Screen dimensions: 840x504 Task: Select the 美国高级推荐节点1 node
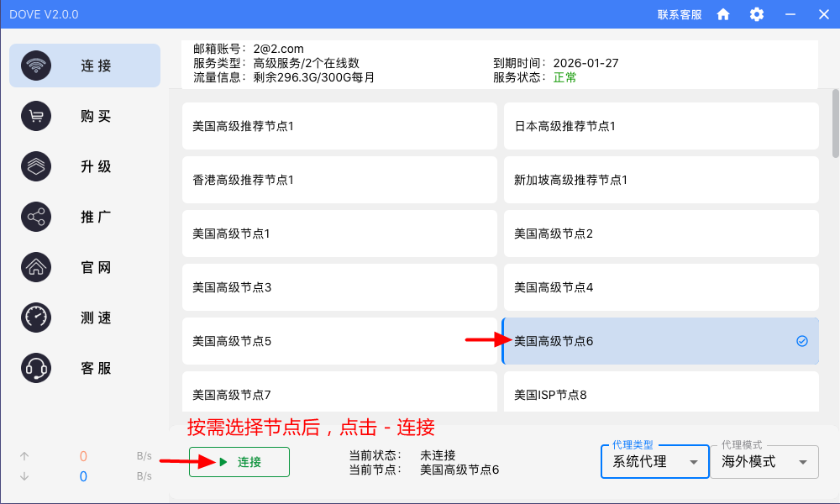point(341,126)
